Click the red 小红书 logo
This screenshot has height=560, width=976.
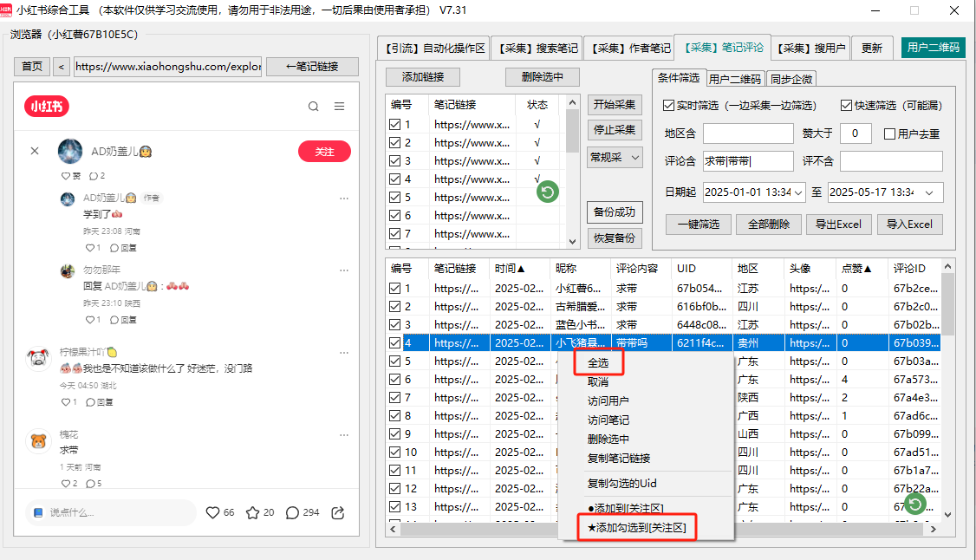(x=47, y=107)
